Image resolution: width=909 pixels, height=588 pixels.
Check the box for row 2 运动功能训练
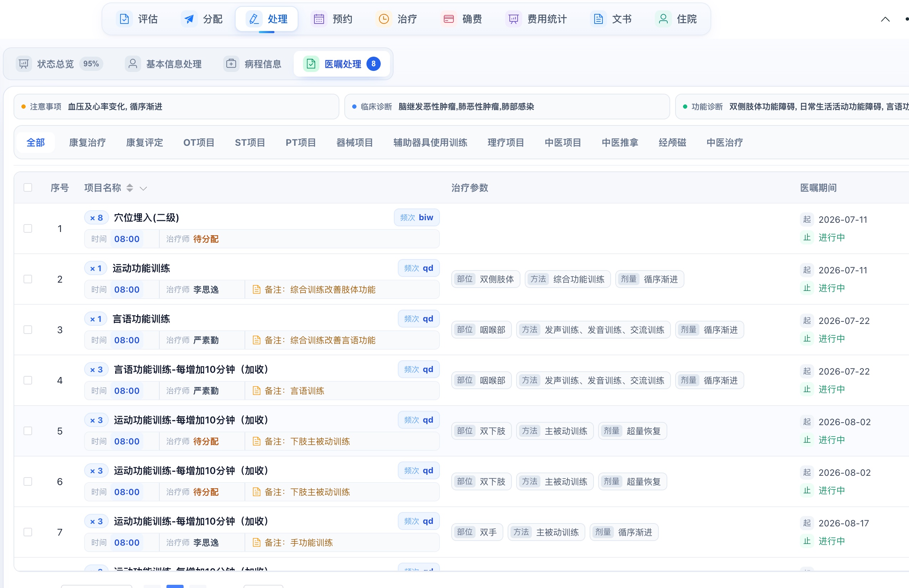coord(28,279)
